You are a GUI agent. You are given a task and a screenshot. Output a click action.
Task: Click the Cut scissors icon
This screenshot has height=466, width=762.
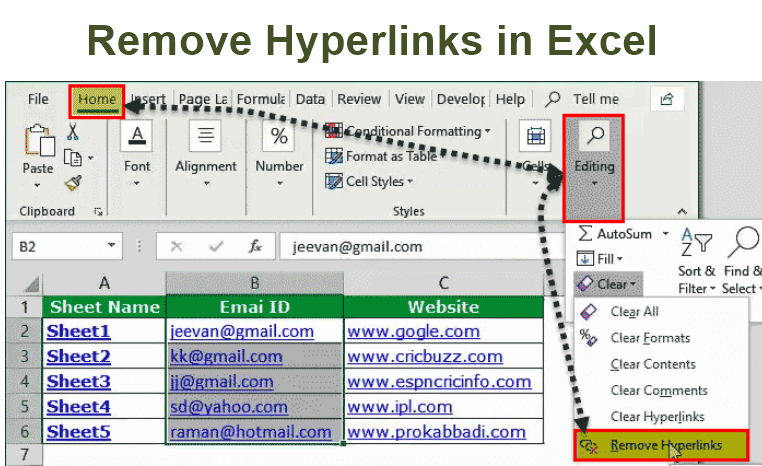pos(73,132)
